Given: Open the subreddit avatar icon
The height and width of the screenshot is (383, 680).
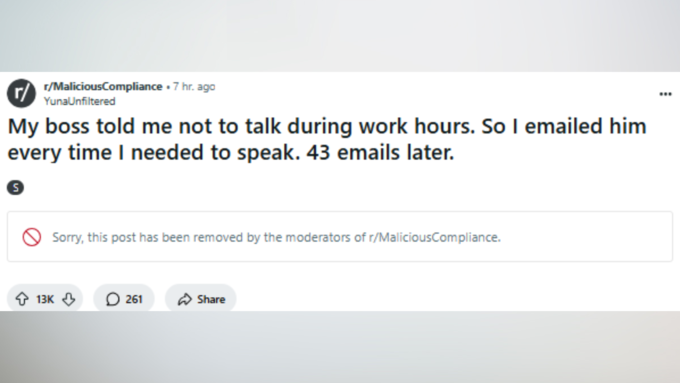Looking at the screenshot, I should coord(21,93).
